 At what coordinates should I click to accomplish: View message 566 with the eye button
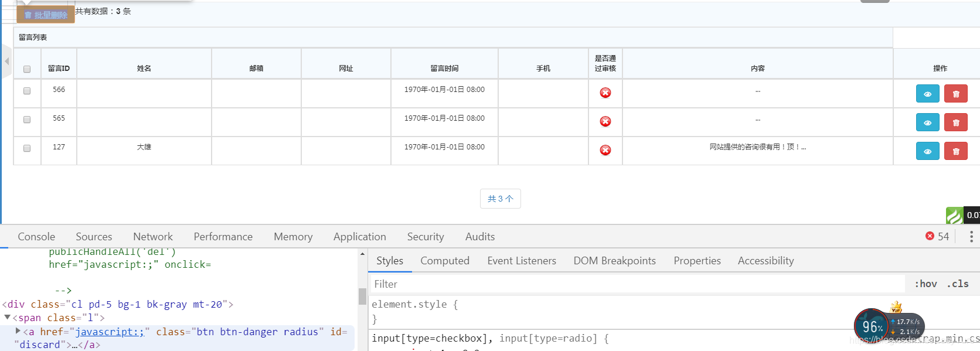coord(927,94)
